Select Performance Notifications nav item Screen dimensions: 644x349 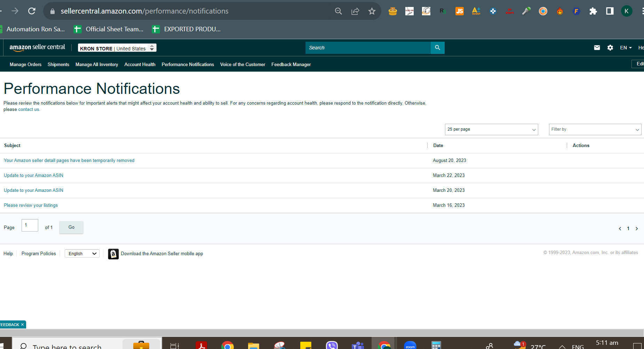(x=188, y=64)
